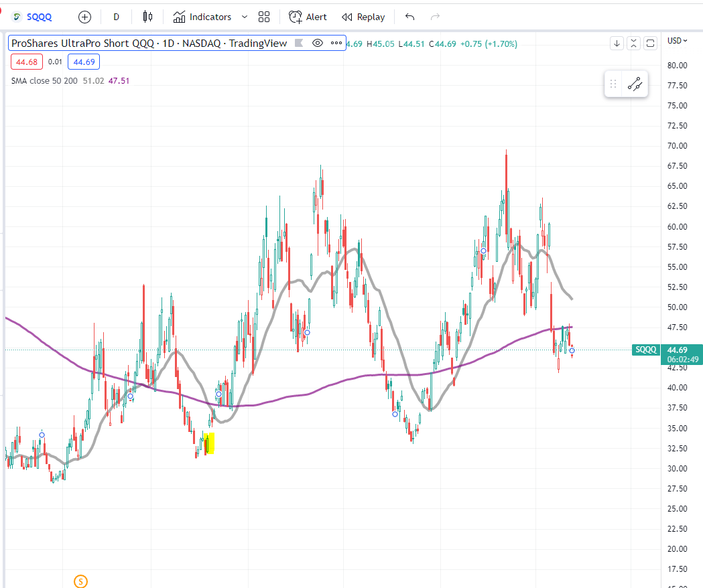
Task: Click the C44.69 close value
Action: pos(442,44)
